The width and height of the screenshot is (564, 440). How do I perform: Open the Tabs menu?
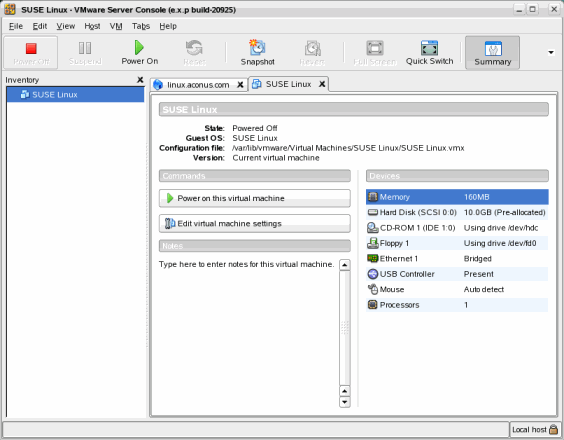[x=141, y=26]
